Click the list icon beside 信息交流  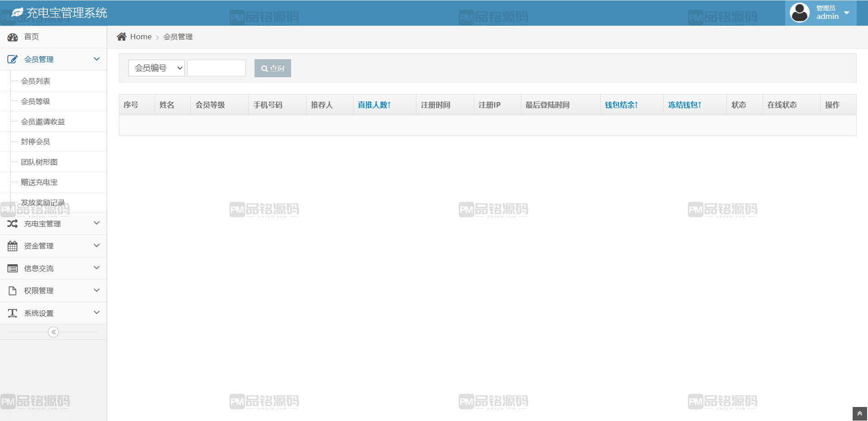pos(13,268)
